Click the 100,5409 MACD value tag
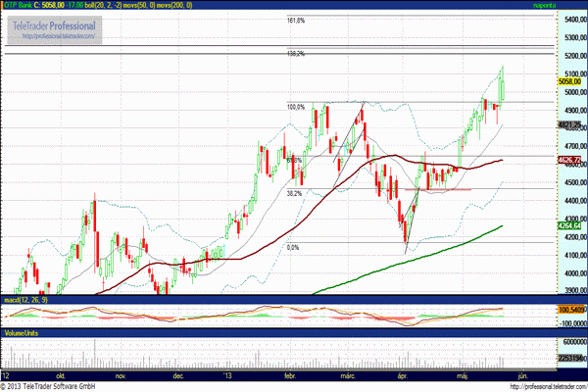 tap(571, 310)
